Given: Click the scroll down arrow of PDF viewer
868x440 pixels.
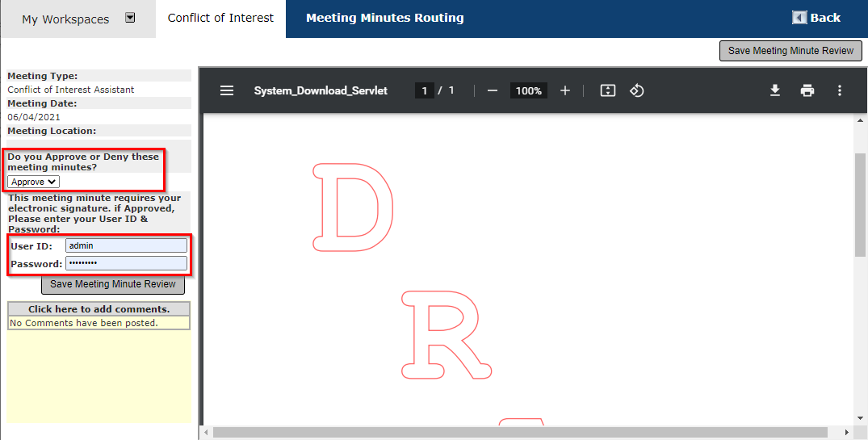Looking at the screenshot, I should 860,419.
